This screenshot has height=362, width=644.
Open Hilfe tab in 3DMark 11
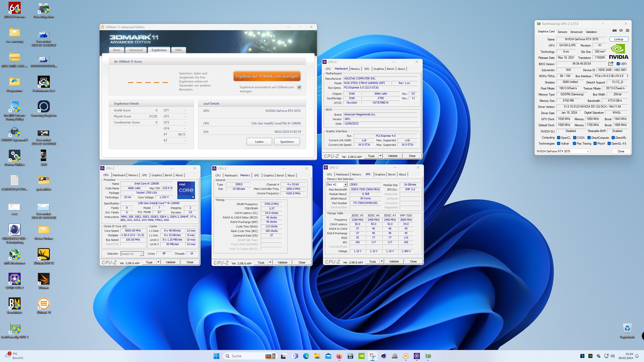pos(179,50)
